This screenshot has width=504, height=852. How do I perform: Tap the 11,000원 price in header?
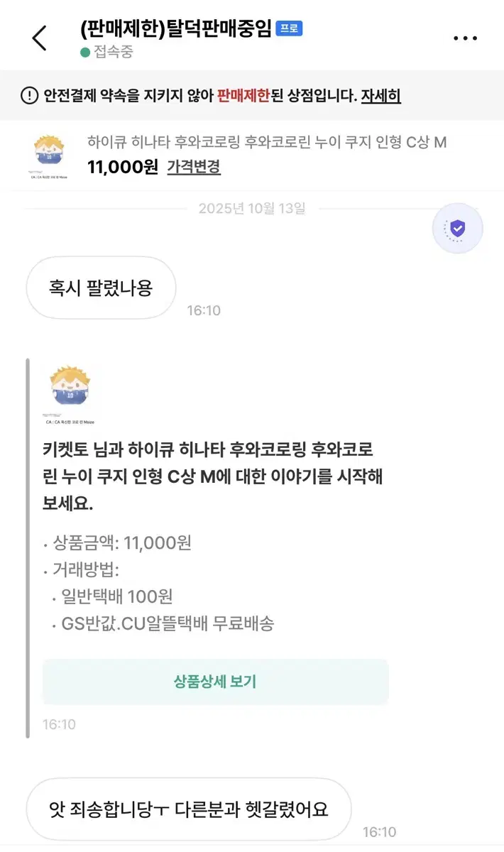122,167
